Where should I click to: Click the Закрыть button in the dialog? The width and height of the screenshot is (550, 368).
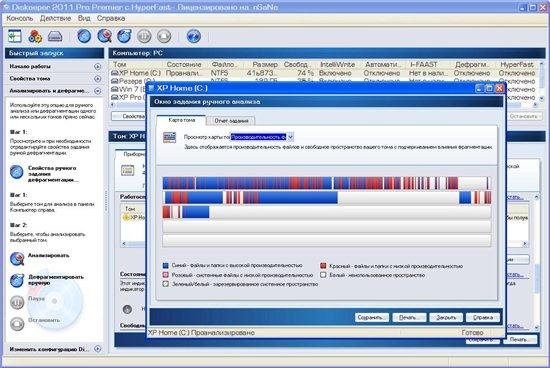[x=446, y=317]
